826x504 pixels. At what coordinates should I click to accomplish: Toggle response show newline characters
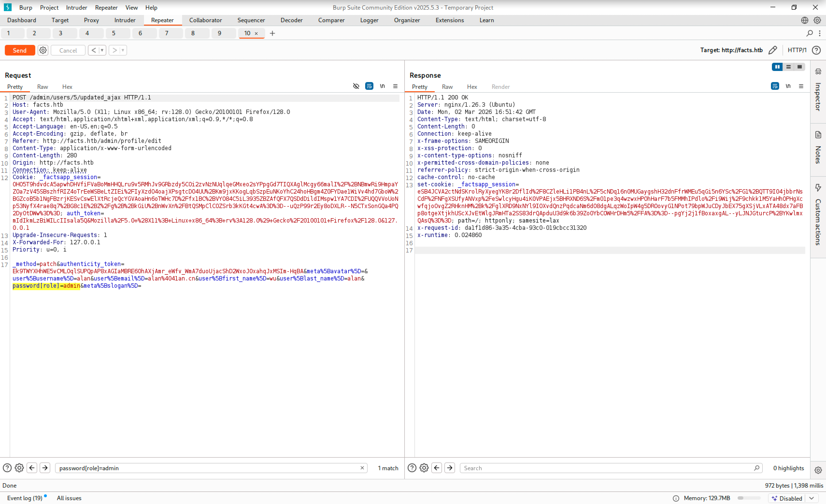tap(788, 86)
